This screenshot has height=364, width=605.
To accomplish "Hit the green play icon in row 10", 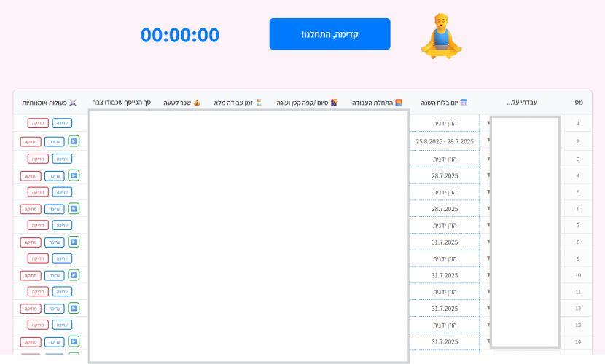I will tap(74, 275).
